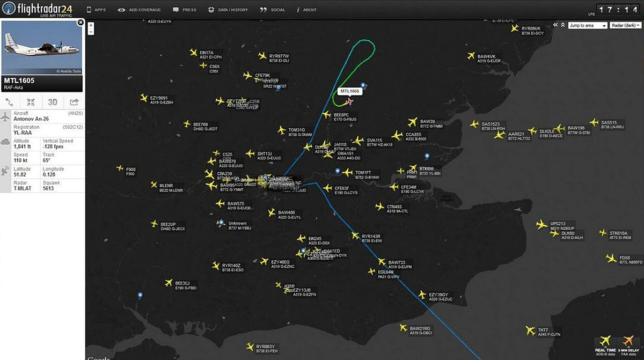Click the Radar value T-MLAT

[x=22, y=188]
